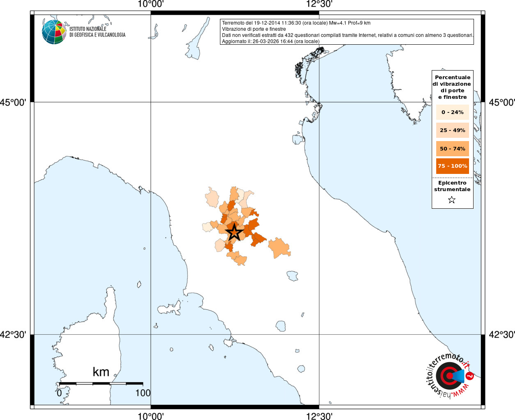Viewport: 515px width, 420px height.
Task: Click the 'Istituto Nazionale di Geofisica e Vulcanologia' text
Action: (x=97, y=32)
